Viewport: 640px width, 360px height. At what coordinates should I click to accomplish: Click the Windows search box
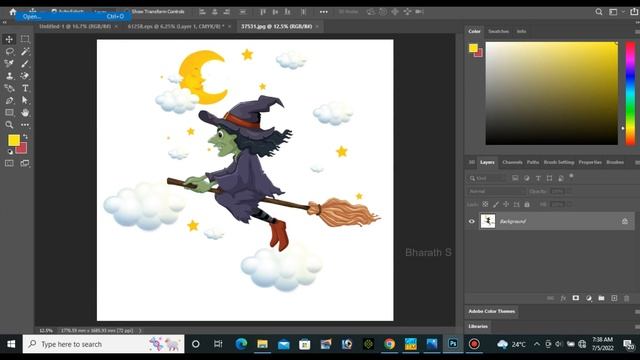click(x=104, y=344)
